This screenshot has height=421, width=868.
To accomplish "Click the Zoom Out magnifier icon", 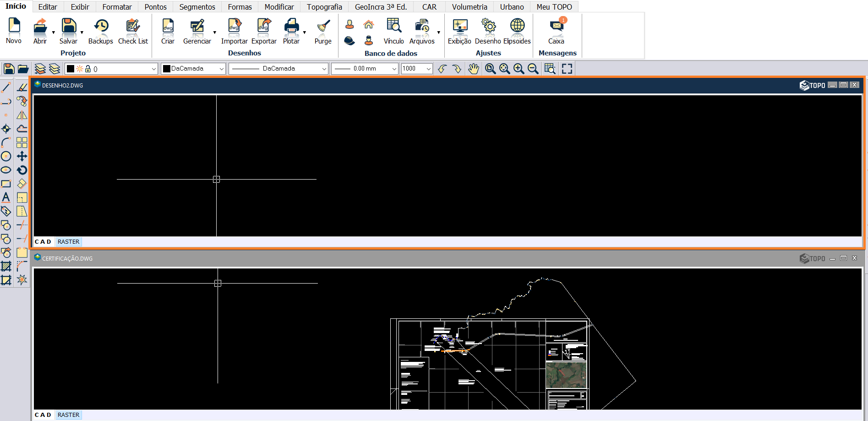I will pos(533,69).
